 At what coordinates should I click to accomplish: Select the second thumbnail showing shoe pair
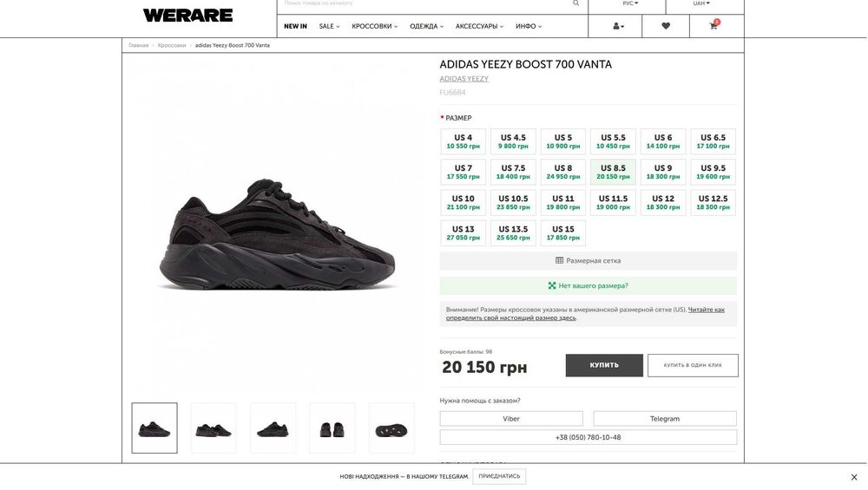[x=214, y=428]
